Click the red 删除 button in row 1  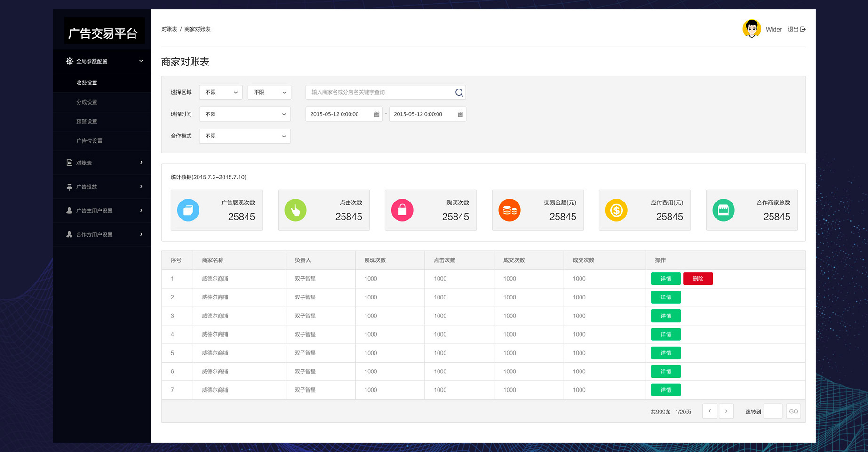698,279
